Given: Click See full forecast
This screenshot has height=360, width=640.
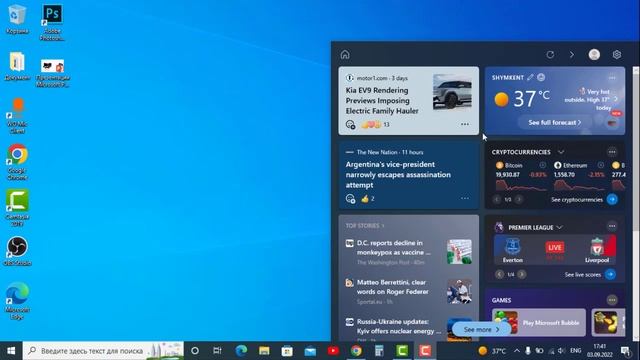Looking at the screenshot, I should (x=555, y=122).
